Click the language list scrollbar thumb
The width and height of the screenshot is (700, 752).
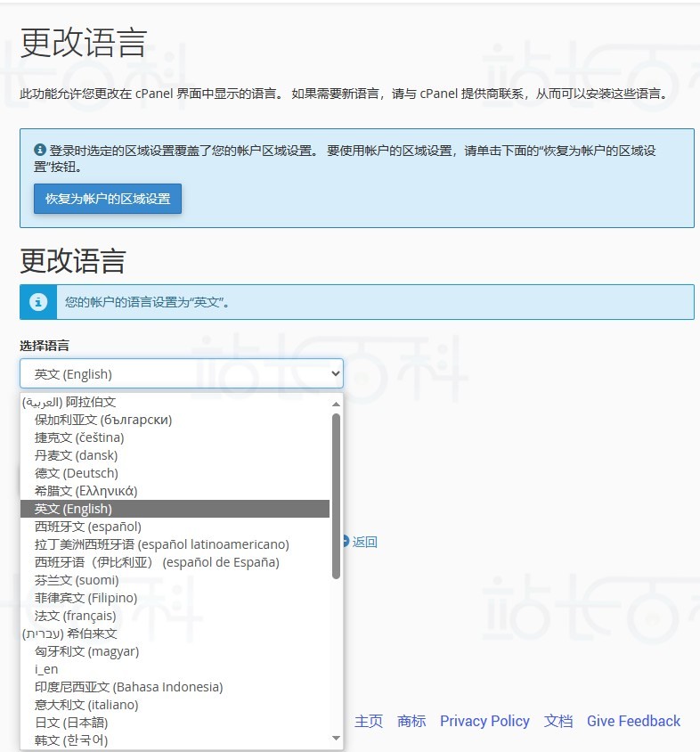(336, 496)
